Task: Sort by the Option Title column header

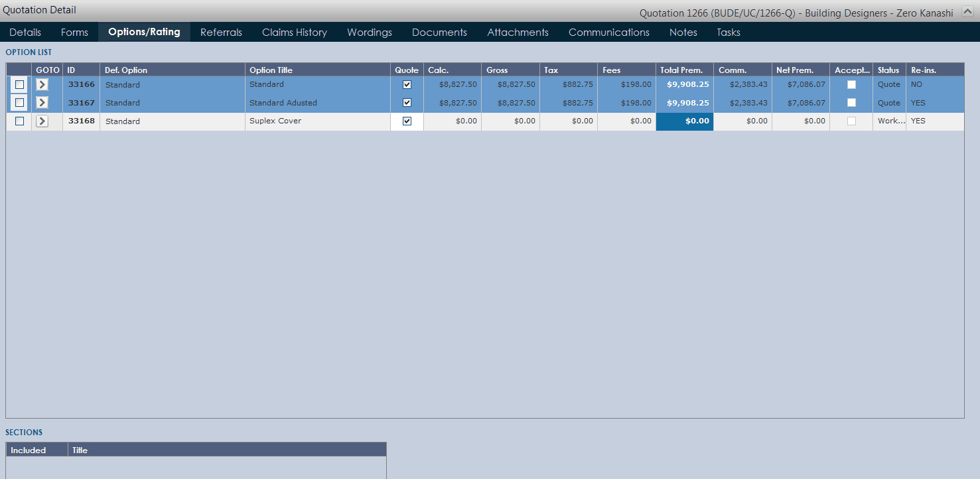Action: click(318, 70)
